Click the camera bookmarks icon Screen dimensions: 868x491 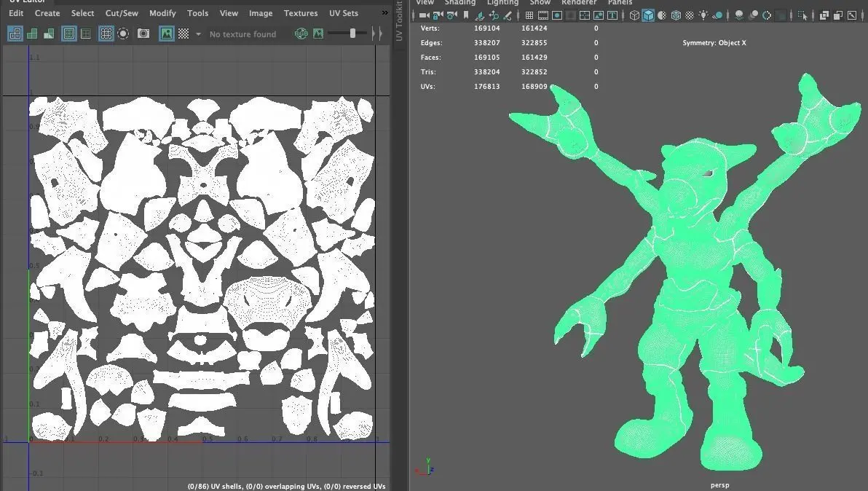pyautogui.click(x=466, y=15)
